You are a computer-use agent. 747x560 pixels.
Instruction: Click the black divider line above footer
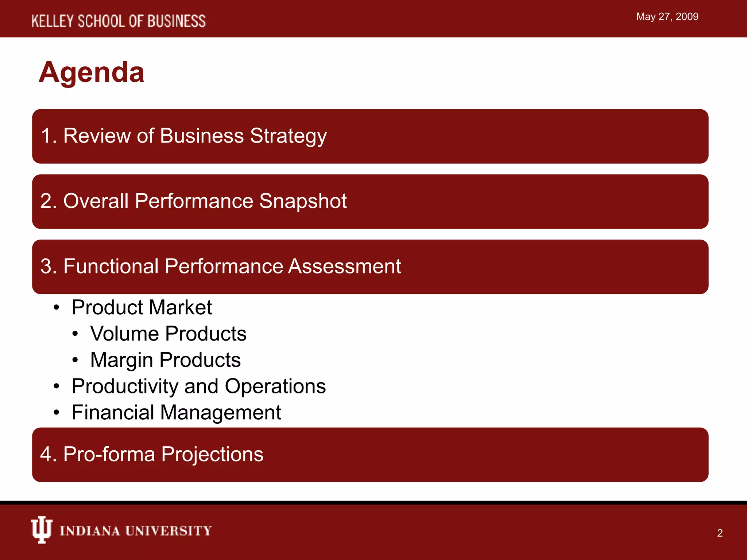click(x=373, y=502)
